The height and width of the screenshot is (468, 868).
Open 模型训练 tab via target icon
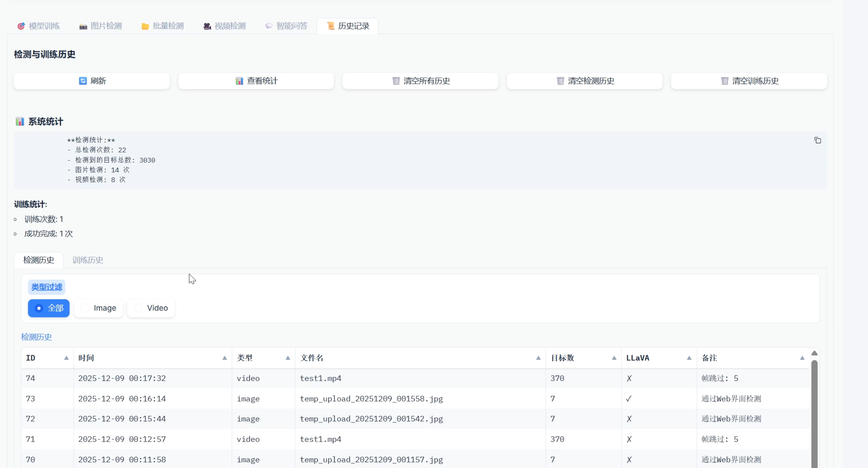21,26
